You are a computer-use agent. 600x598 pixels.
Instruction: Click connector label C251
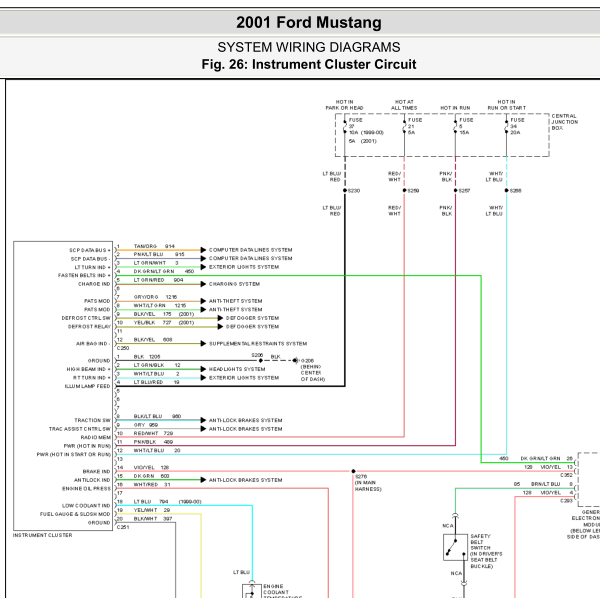click(x=123, y=527)
